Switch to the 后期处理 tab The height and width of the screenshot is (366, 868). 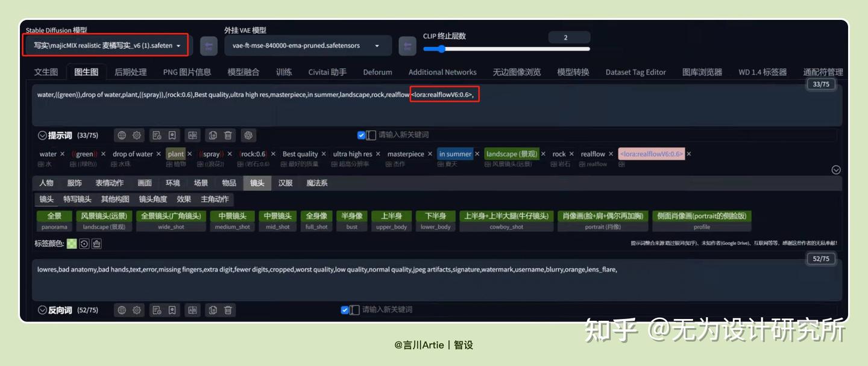[131, 72]
